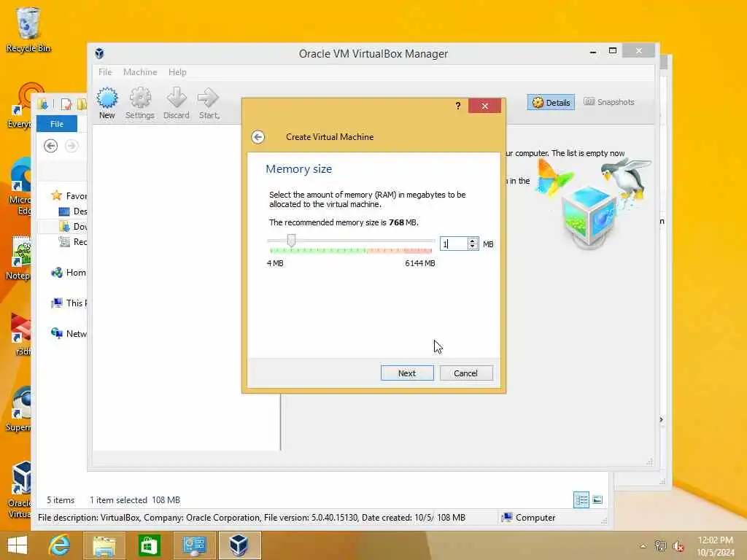Click the back arrow in Create Virtual Machine
The width and height of the screenshot is (747, 560).
[x=258, y=137]
